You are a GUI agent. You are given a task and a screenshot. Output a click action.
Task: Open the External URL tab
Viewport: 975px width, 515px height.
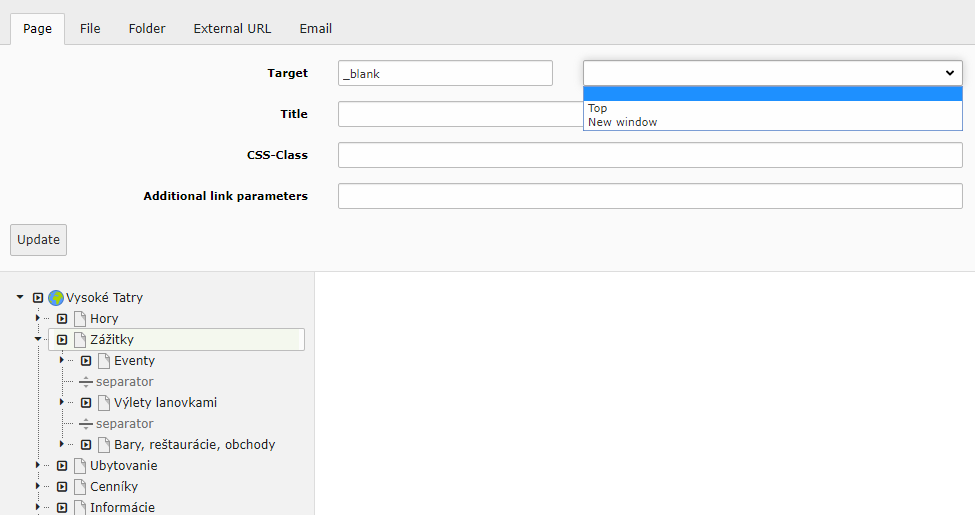pos(232,29)
